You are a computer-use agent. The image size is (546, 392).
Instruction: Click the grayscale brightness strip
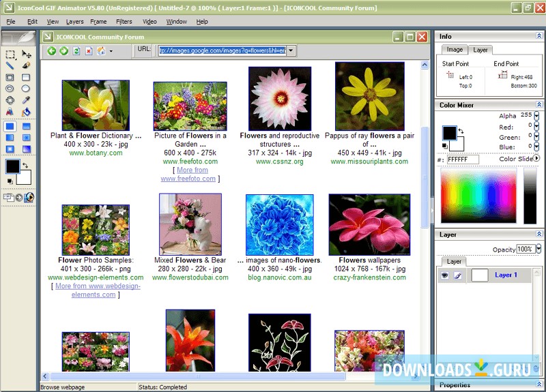(x=530, y=196)
